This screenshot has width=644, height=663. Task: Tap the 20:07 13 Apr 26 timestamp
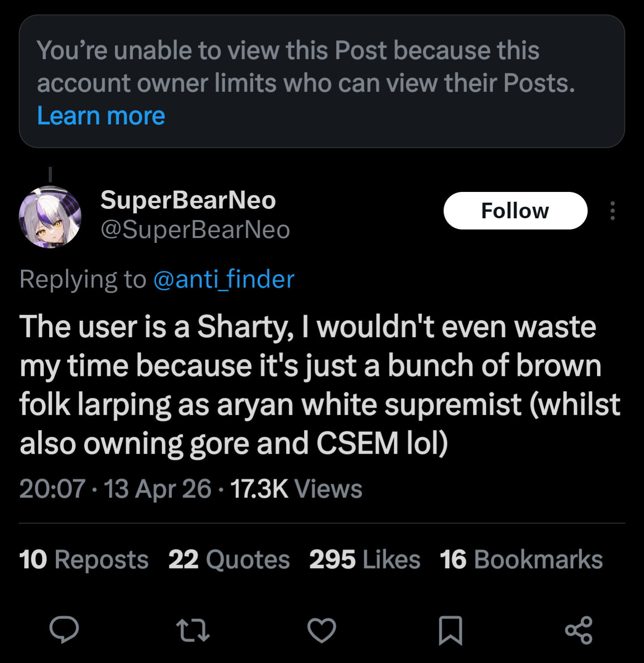coord(115,489)
